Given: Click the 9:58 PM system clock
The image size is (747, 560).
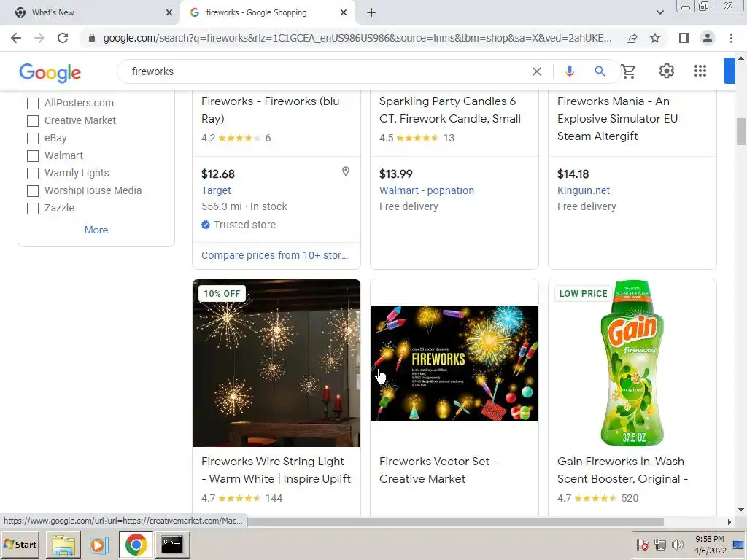Looking at the screenshot, I should pos(710,539).
